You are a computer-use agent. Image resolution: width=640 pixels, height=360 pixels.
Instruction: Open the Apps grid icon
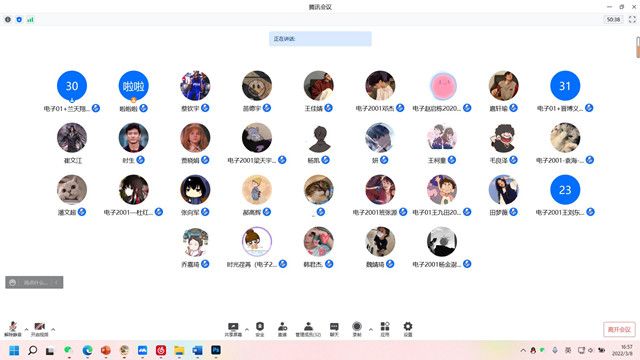pos(385,329)
